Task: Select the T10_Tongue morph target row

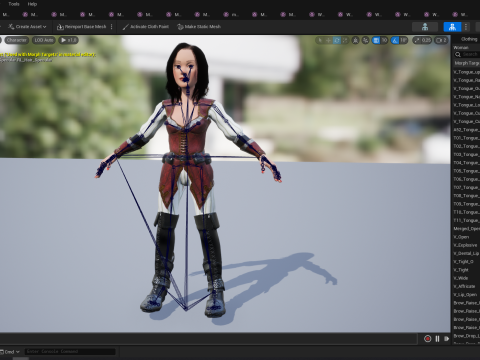Action: coord(466,212)
